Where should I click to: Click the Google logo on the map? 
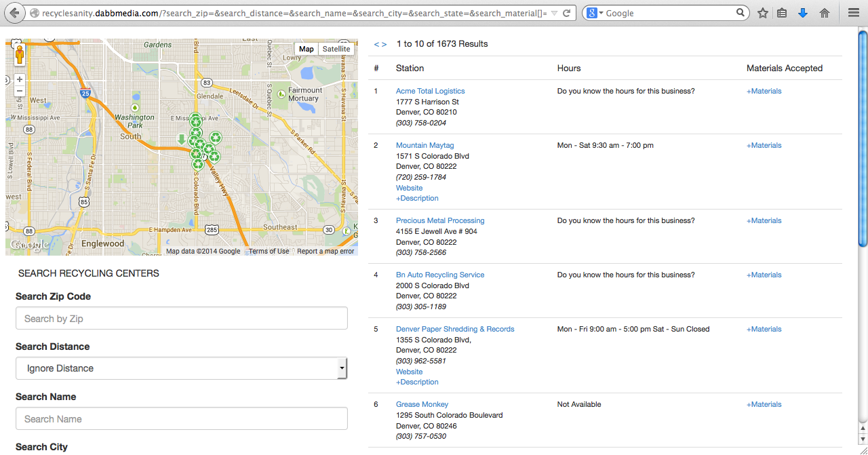28,245
